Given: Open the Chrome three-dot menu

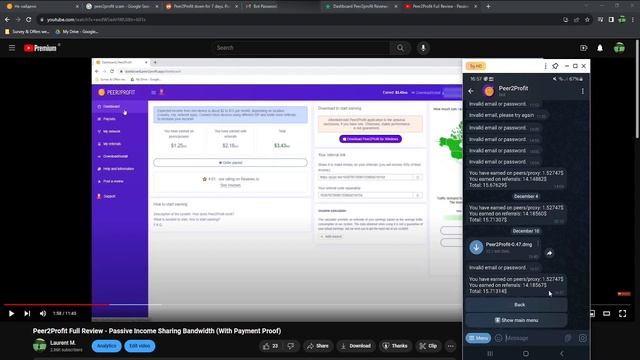Looking at the screenshot, I should click(x=633, y=20).
